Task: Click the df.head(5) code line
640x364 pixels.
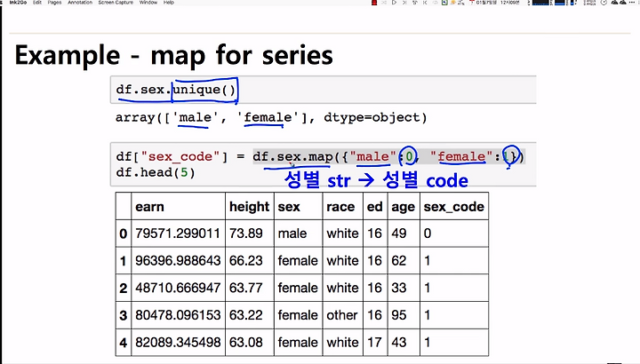Action: point(156,172)
